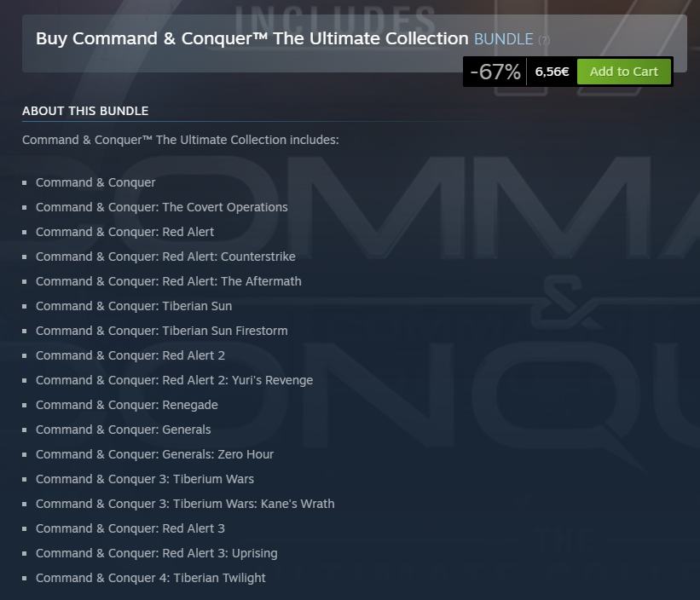Click the bundle help question mark icon

[544, 40]
